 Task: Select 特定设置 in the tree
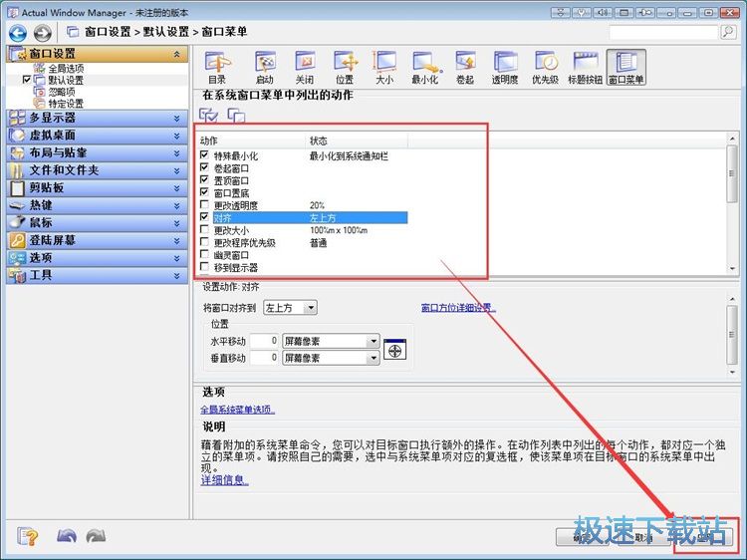[66, 103]
